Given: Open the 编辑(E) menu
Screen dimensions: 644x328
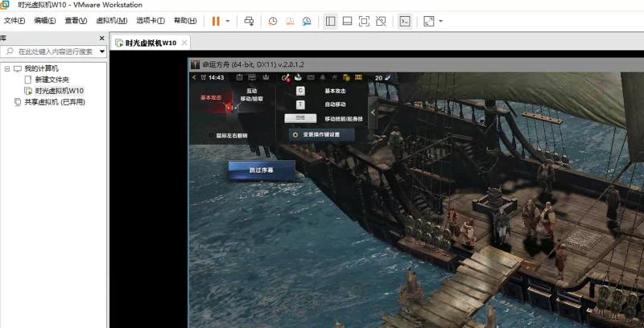Looking at the screenshot, I should [x=45, y=21].
